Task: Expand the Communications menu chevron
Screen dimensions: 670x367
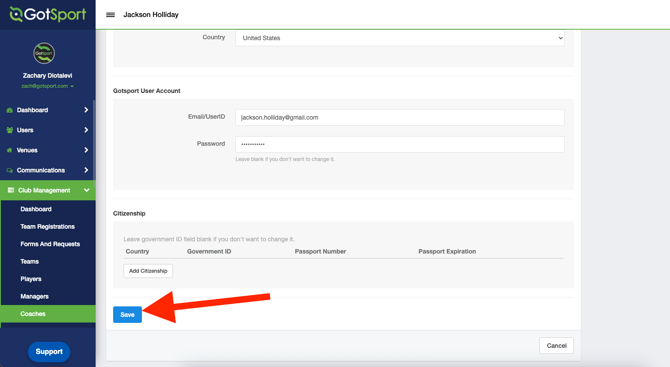Action: click(86, 170)
